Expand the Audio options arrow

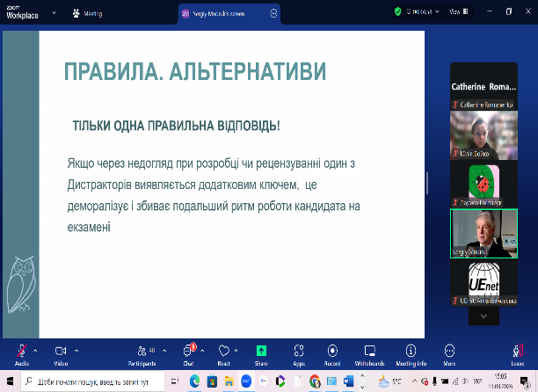click(36, 349)
